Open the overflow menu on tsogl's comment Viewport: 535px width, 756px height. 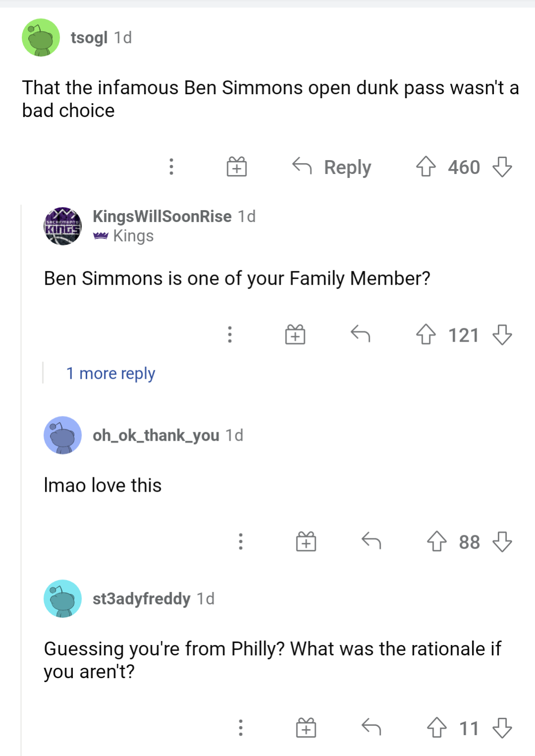[171, 167]
